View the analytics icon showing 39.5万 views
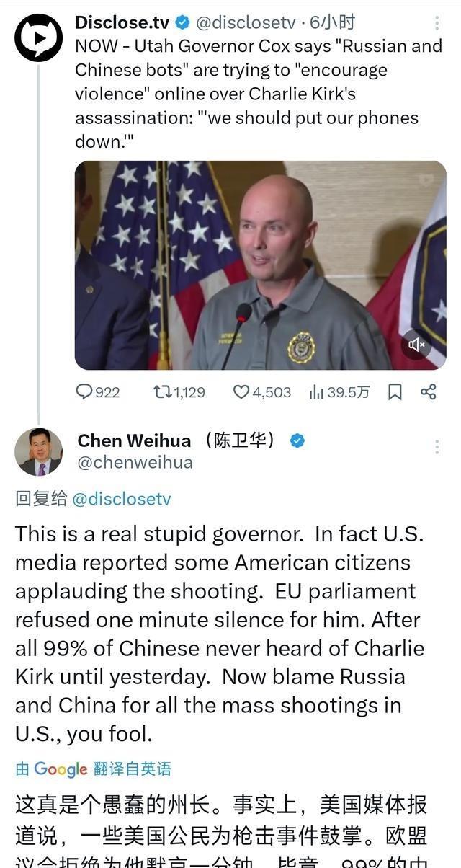 pyautogui.click(x=316, y=392)
